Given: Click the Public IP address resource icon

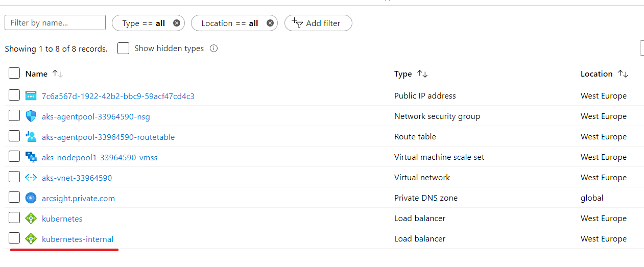Looking at the screenshot, I should 31,96.
